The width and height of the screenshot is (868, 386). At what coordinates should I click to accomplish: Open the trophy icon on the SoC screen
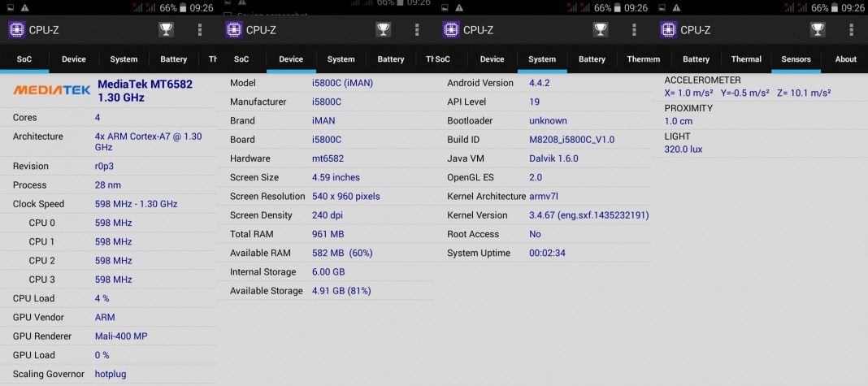(166, 30)
